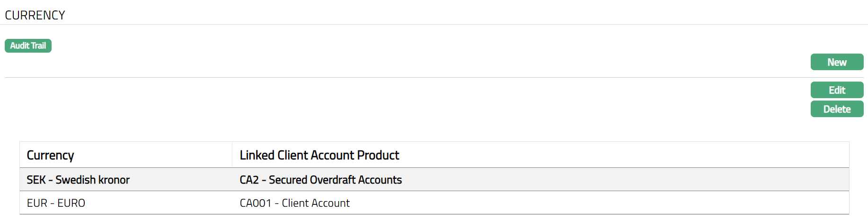Click the EURO currency name
Image resolution: width=868 pixels, height=221 pixels.
71,203
